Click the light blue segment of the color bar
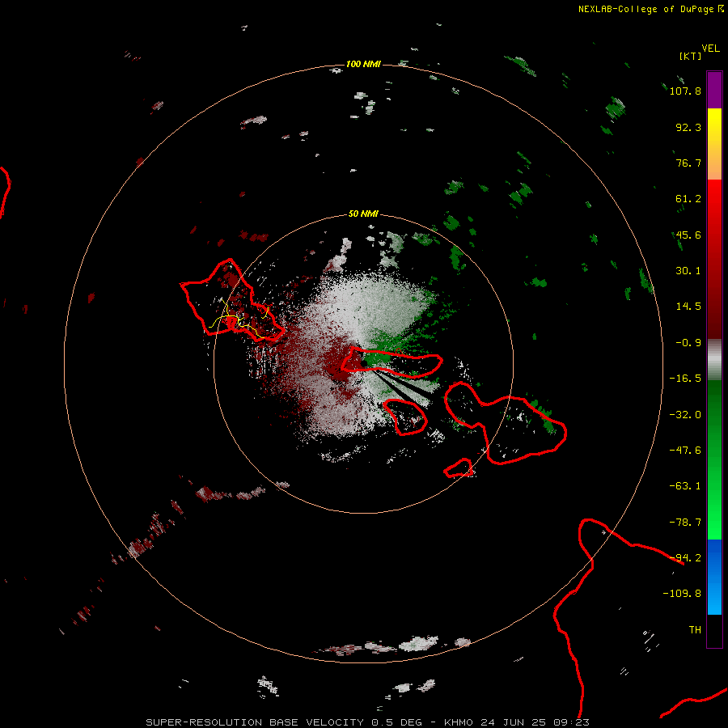728x728 pixels. tap(714, 597)
